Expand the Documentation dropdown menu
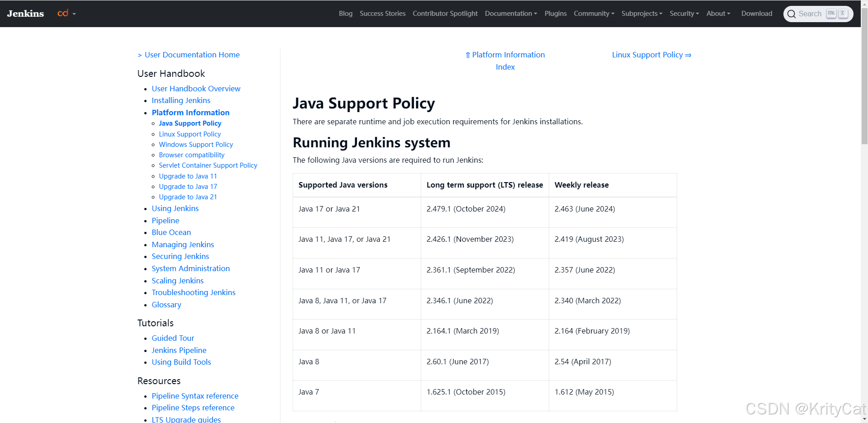This screenshot has width=868, height=423. click(x=511, y=13)
